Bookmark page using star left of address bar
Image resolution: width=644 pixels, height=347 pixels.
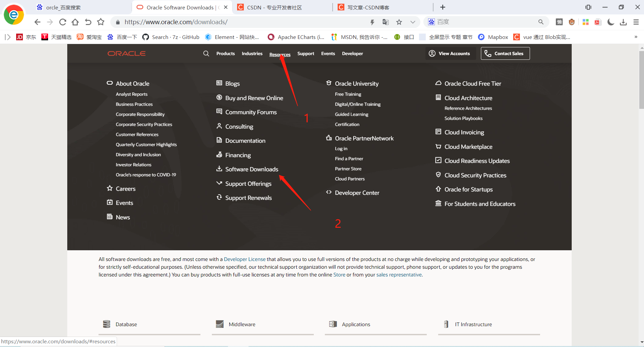pyautogui.click(x=101, y=22)
